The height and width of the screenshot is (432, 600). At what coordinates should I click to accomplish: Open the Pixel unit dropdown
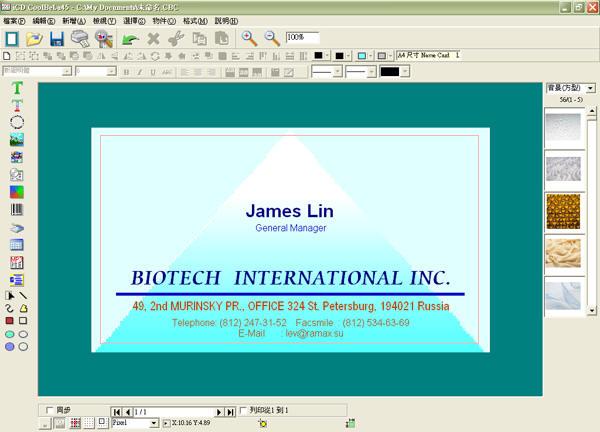coord(154,423)
